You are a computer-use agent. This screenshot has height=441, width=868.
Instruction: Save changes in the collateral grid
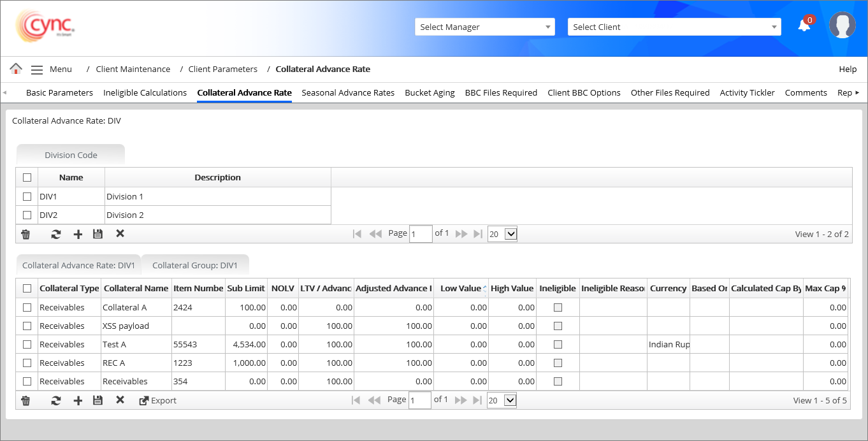pyautogui.click(x=98, y=401)
